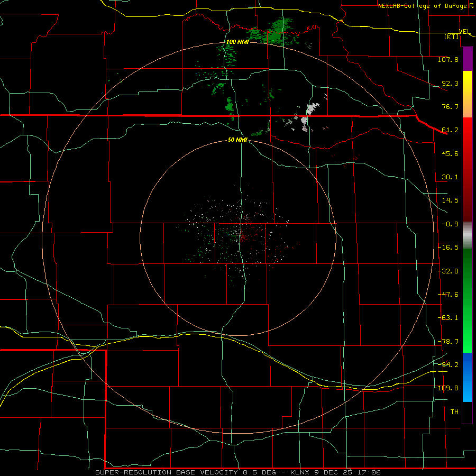The height and width of the screenshot is (476, 476).
Task: Click the 14.5 scale value
Action: [450, 200]
